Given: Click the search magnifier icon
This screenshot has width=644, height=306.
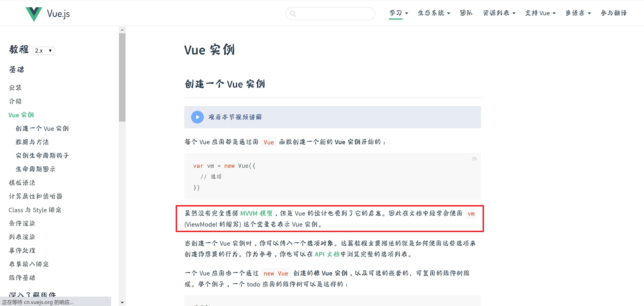Looking at the screenshot, I should 293,14.
